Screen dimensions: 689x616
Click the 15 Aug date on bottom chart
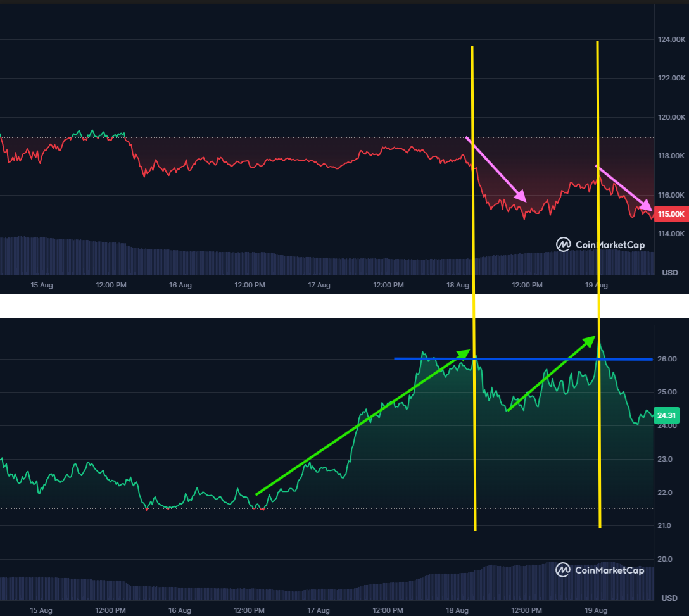(x=41, y=610)
